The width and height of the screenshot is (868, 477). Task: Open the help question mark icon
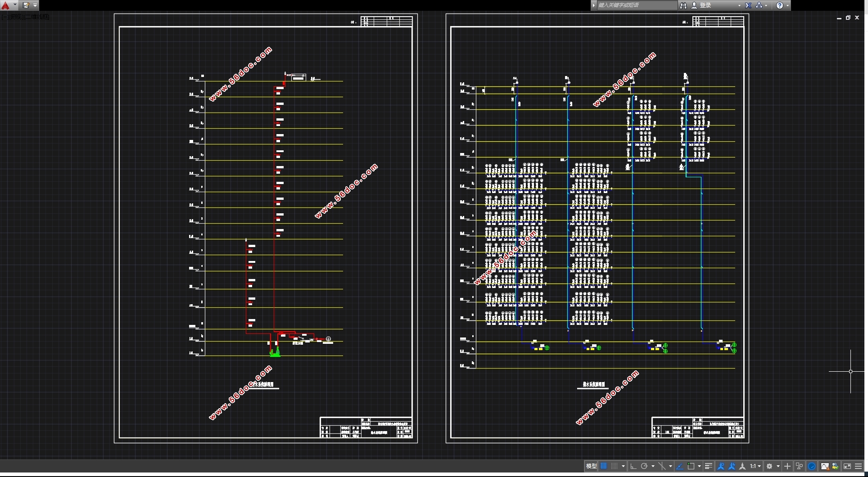point(780,5)
